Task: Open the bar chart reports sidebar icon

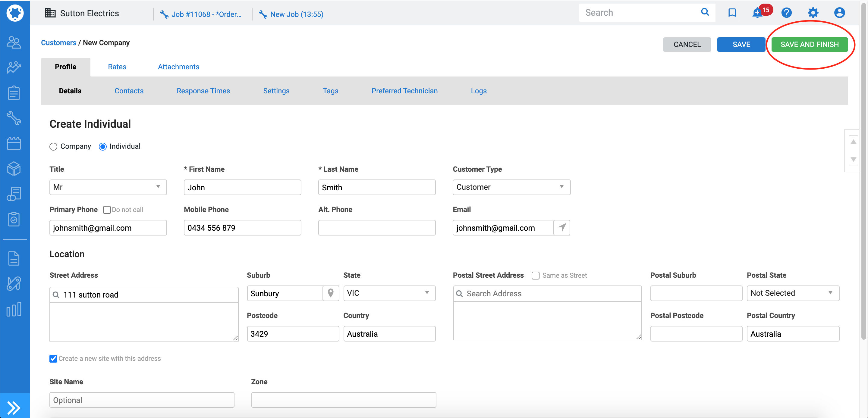Action: (x=14, y=309)
